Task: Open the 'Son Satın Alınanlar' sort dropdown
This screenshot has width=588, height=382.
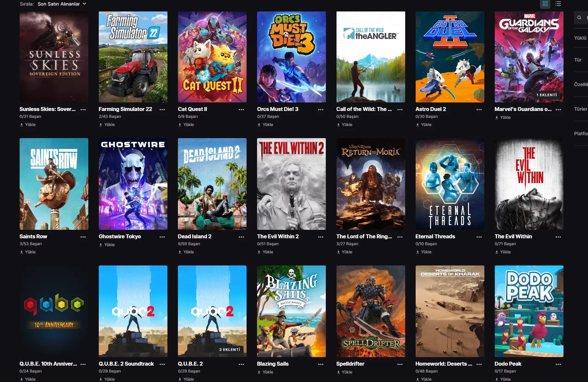Action: 62,4
